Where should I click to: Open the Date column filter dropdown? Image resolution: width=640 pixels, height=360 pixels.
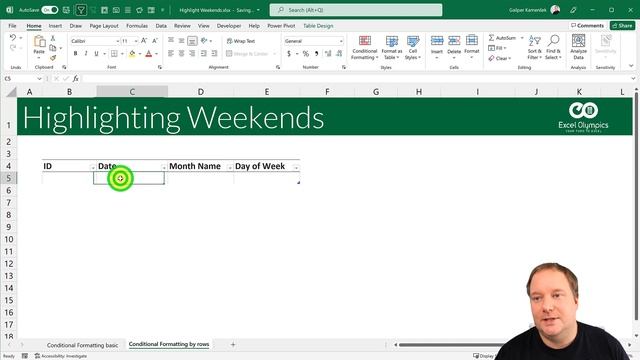[164, 167]
